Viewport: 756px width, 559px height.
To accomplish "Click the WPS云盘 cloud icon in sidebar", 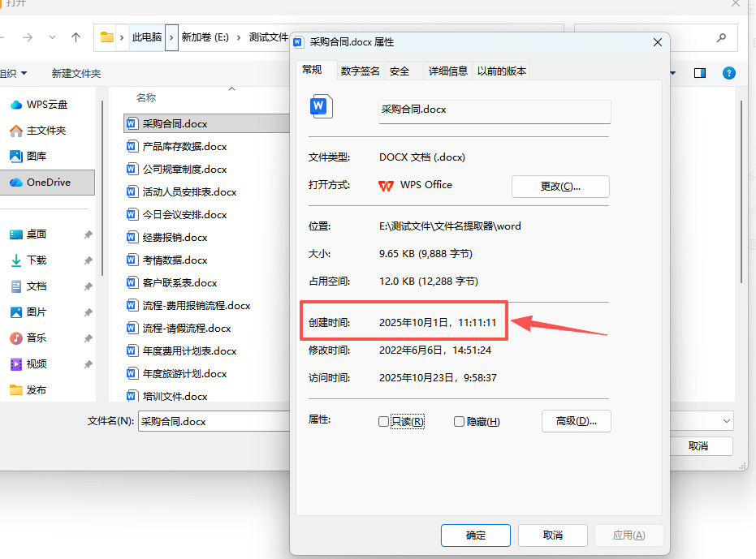I will coord(16,105).
